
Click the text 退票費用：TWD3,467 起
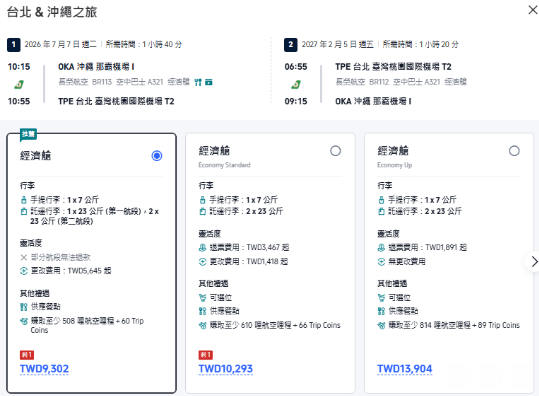[x=250, y=248]
